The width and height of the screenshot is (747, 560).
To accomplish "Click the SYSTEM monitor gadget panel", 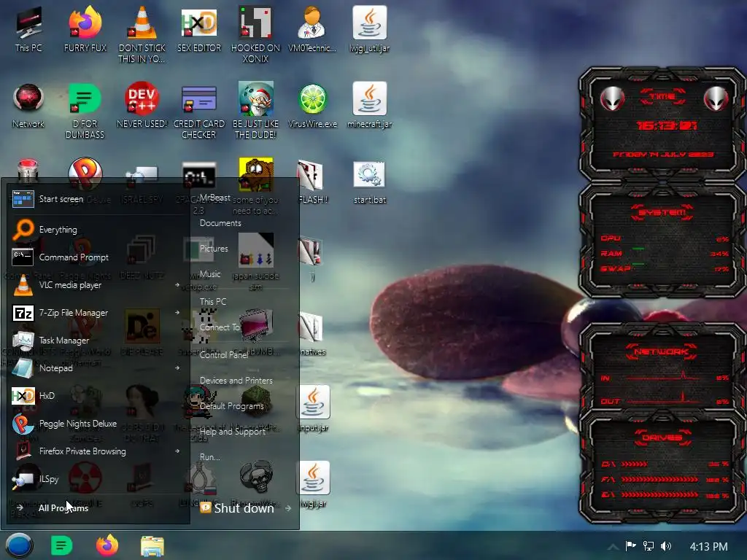I will point(662,241).
